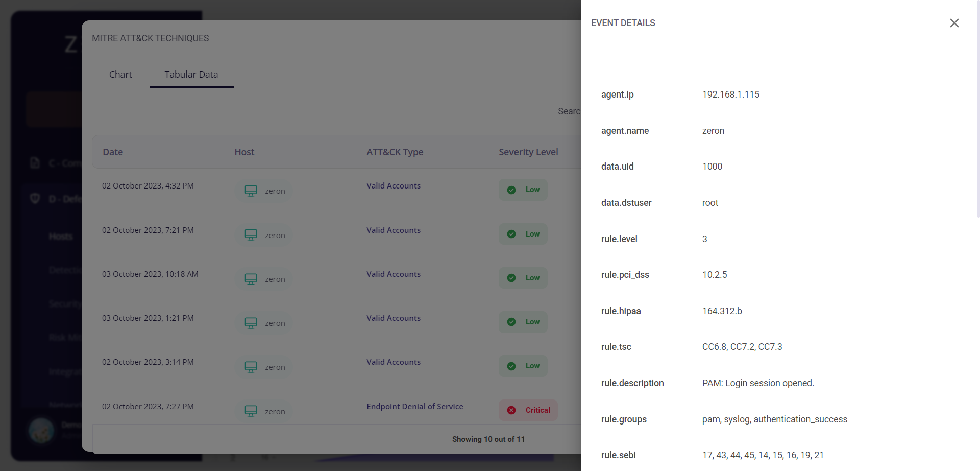Click monitor icon in 7:21 PM row
Viewport: 980px width, 471px height.
tap(251, 235)
